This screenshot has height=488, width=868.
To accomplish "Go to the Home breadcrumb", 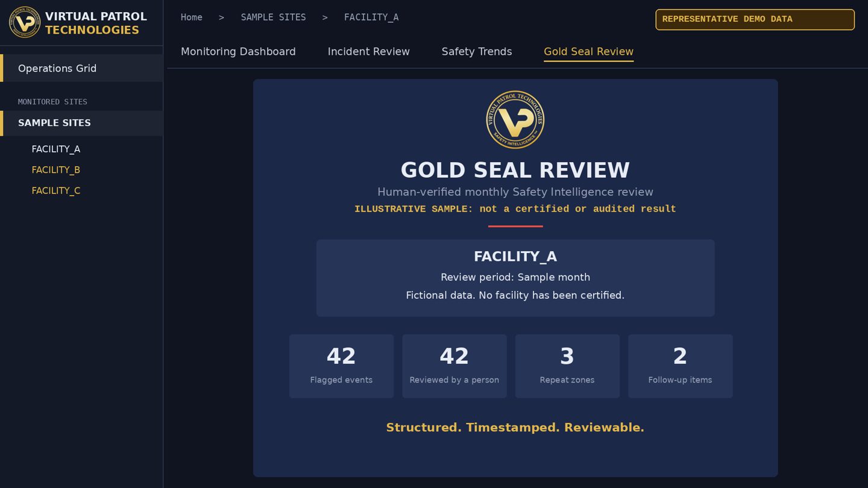I will pos(192,17).
